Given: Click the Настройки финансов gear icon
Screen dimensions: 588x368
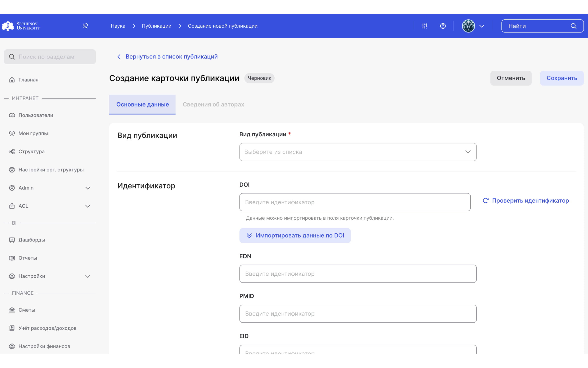Looking at the screenshot, I should pyautogui.click(x=12, y=346).
